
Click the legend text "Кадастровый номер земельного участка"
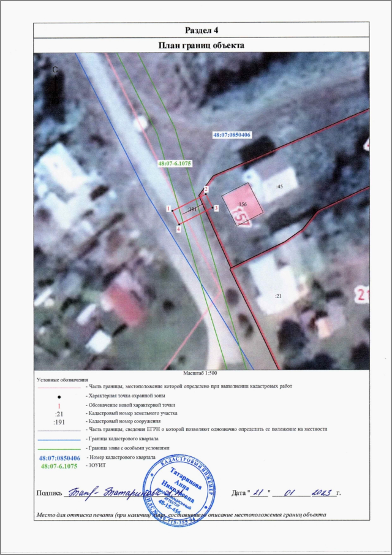pyautogui.click(x=132, y=413)
